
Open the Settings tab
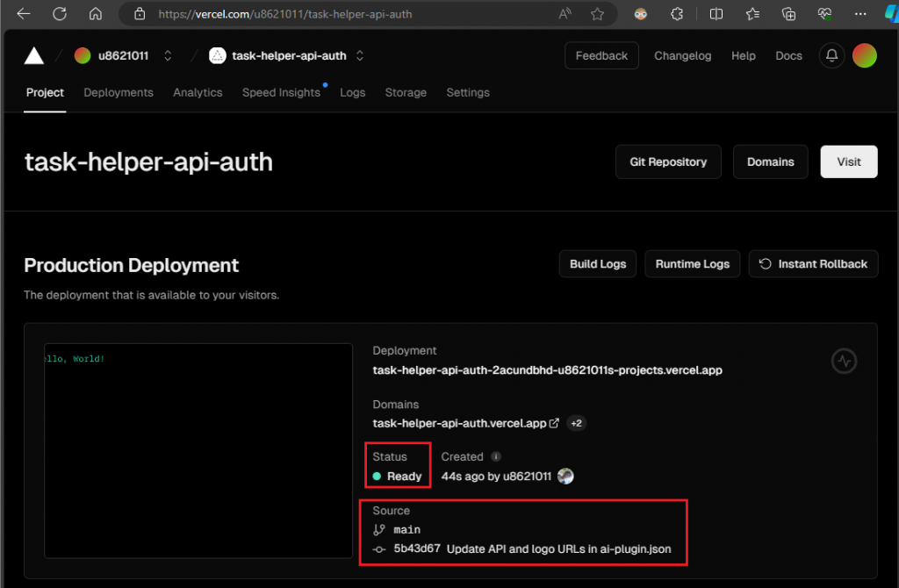click(468, 92)
